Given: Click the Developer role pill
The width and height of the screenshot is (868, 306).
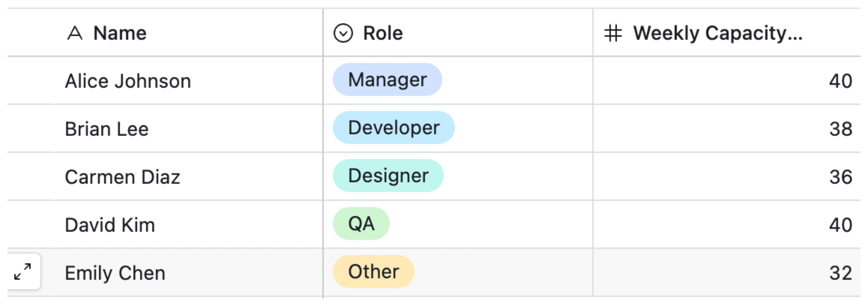Looking at the screenshot, I should click(394, 128).
